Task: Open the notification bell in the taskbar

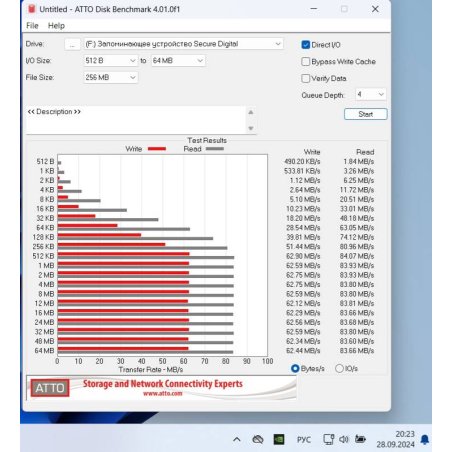Action: pos(424,440)
